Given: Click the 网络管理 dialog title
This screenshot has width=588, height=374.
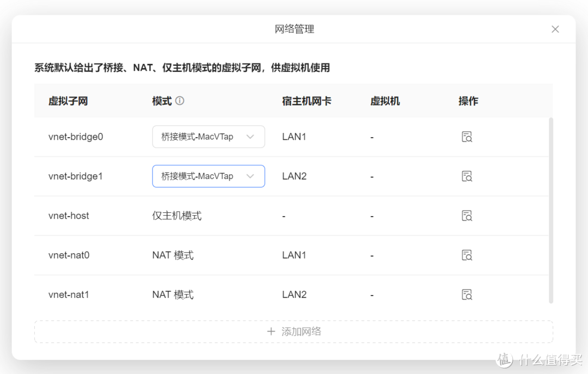Looking at the screenshot, I should point(294,29).
